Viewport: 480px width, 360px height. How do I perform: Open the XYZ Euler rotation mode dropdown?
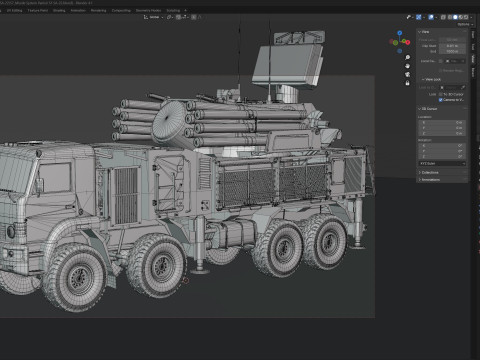pyautogui.click(x=442, y=163)
